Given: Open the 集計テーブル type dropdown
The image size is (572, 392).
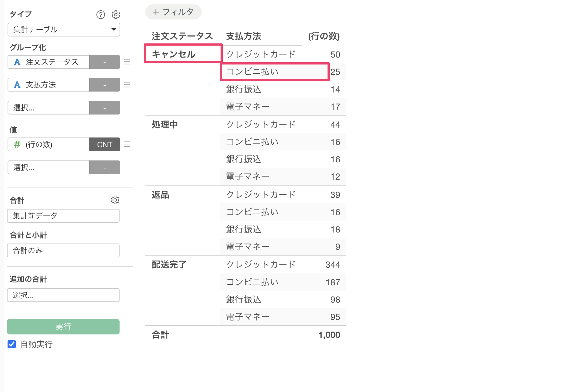Looking at the screenshot, I should coord(64,30).
